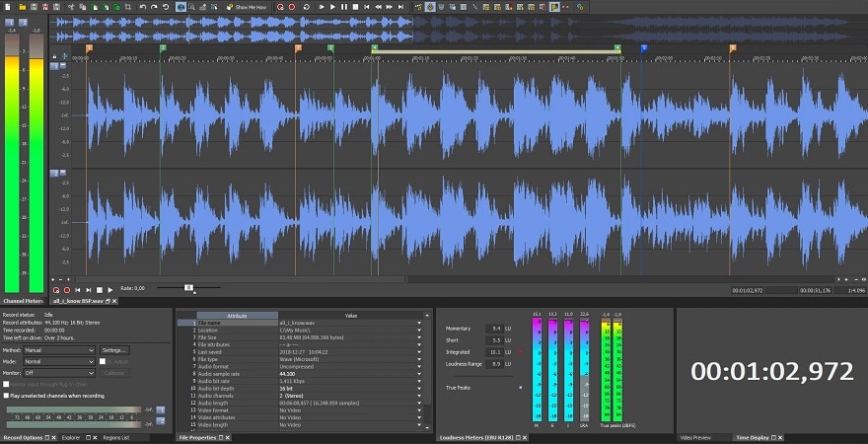Click orange marker 6 on the timeline ruler

click(x=732, y=48)
